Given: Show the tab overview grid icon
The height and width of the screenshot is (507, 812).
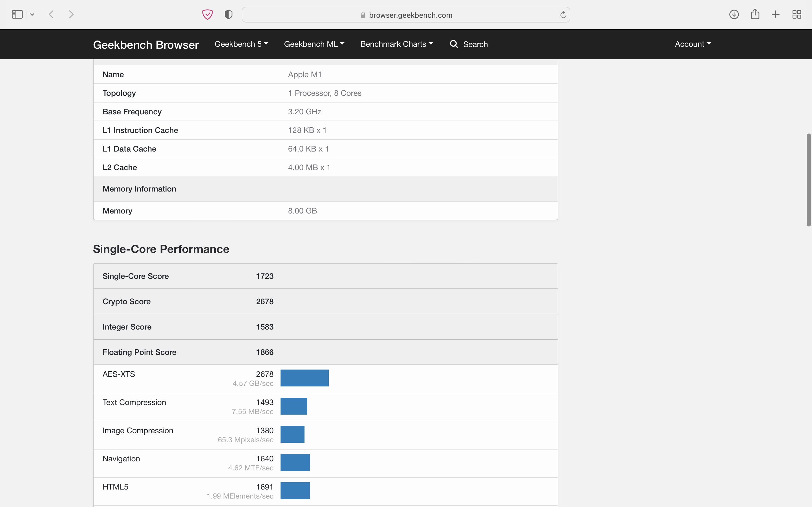Looking at the screenshot, I should [x=796, y=14].
